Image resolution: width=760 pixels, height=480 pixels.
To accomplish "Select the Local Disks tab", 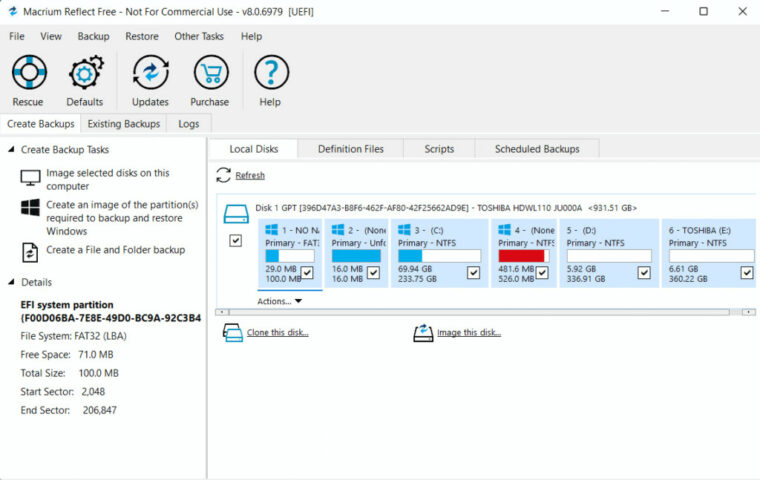I will 253,149.
